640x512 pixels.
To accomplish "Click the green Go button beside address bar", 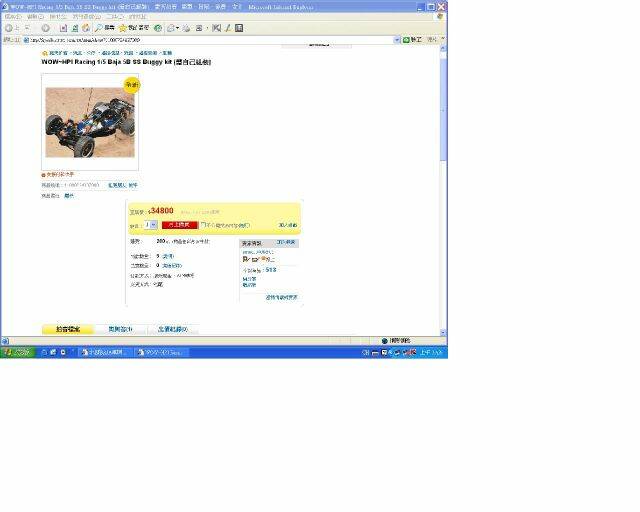I will [412, 40].
